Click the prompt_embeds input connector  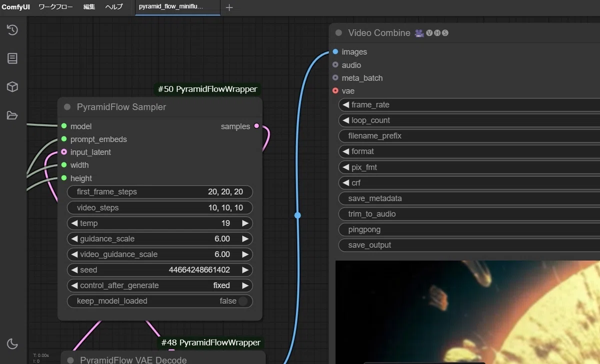64,139
